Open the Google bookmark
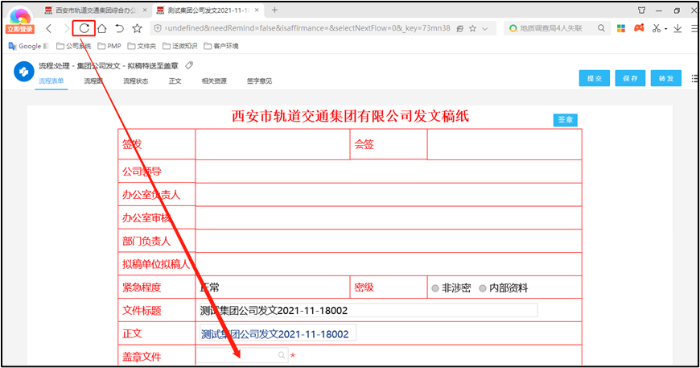Viewport: 700px width, 368px height. (x=28, y=46)
